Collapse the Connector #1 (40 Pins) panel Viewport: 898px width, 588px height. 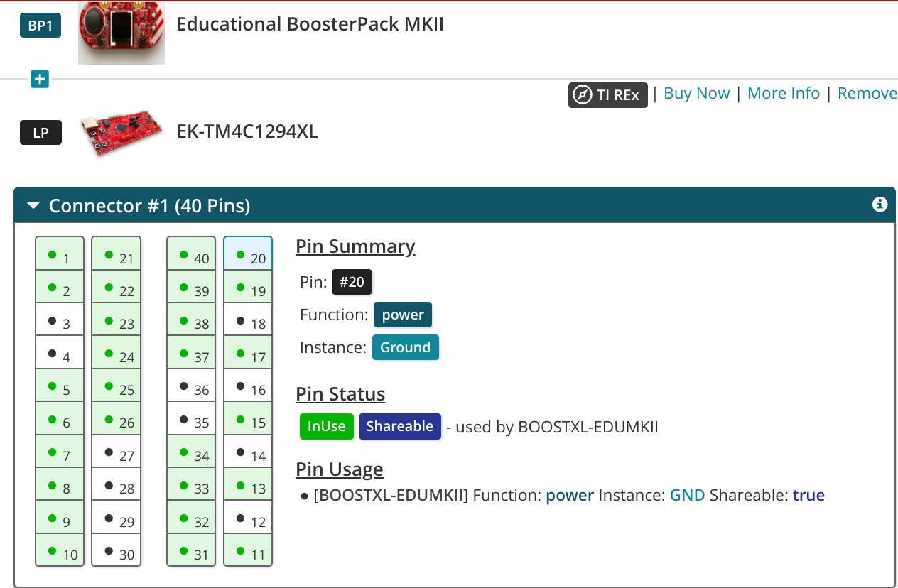33,206
